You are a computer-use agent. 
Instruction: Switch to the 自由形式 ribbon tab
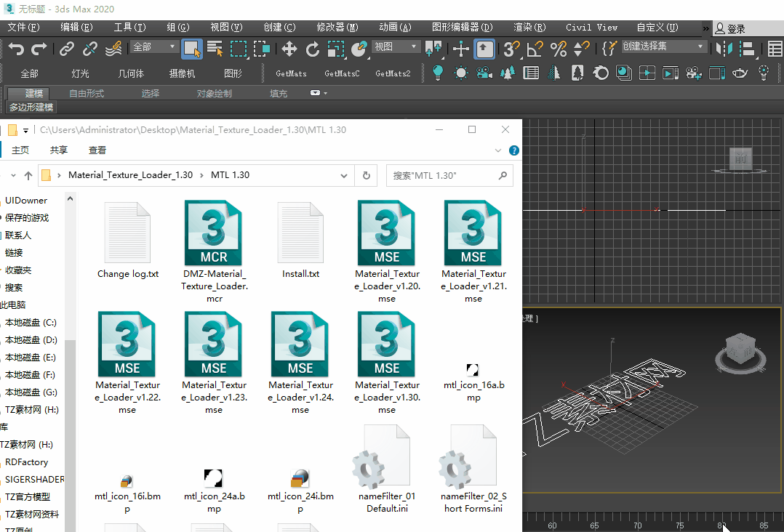pyautogui.click(x=87, y=94)
